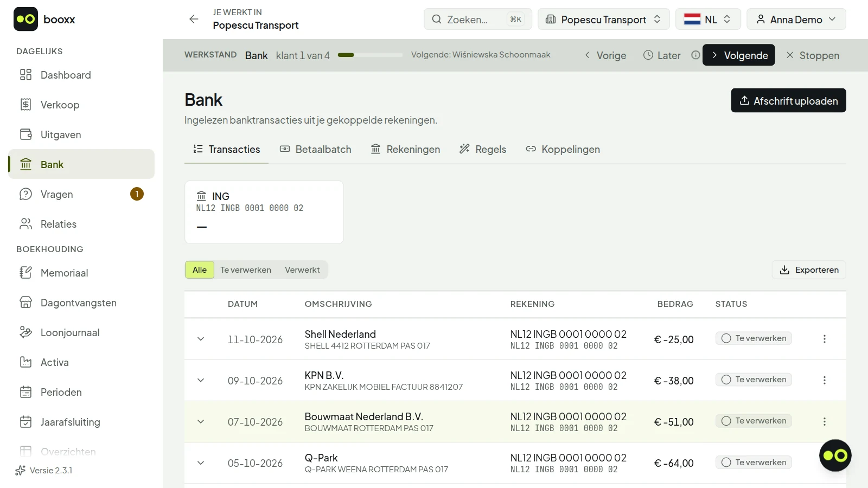The height and width of the screenshot is (488, 868).
Task: Switch to the Koppelingen tab
Action: [563, 149]
